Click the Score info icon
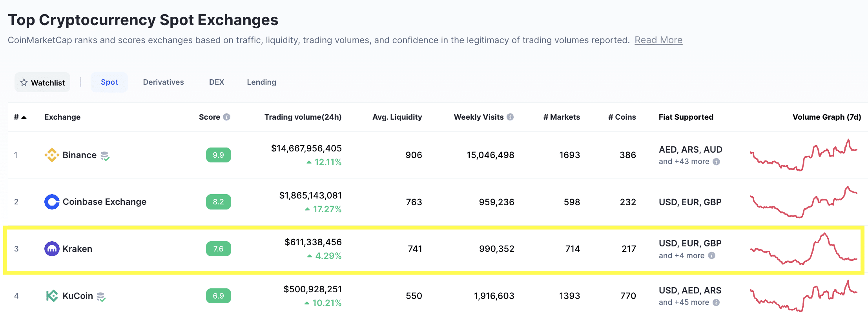 pyautogui.click(x=226, y=117)
